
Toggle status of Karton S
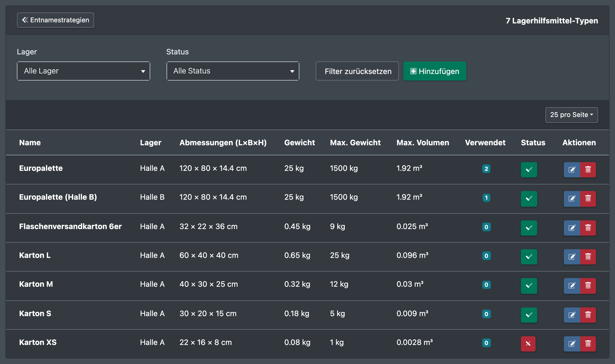[529, 315]
